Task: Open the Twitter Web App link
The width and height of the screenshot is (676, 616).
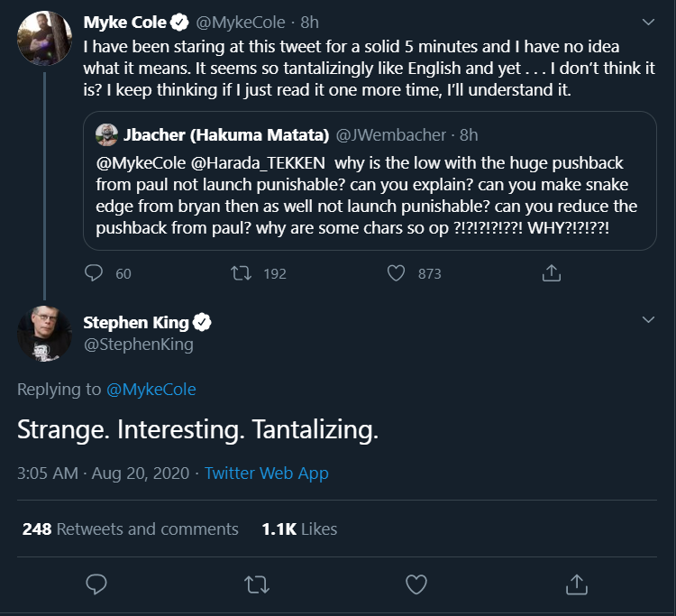Action: [266, 473]
